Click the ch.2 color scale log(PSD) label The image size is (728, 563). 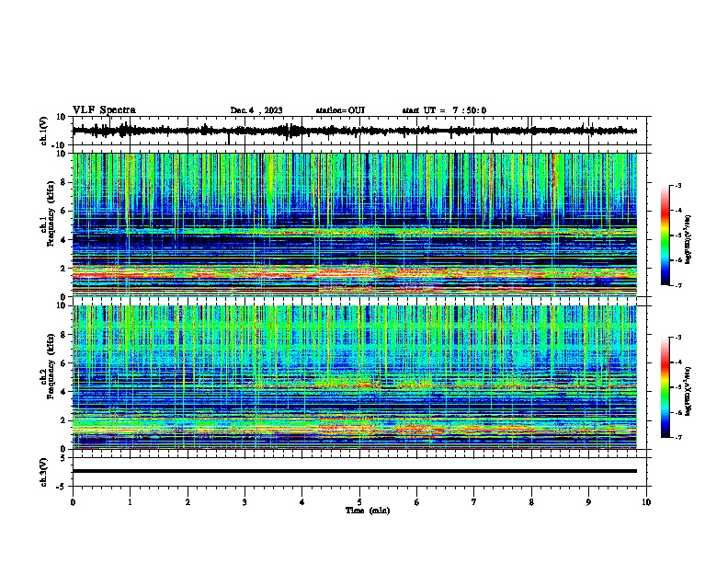(688, 391)
